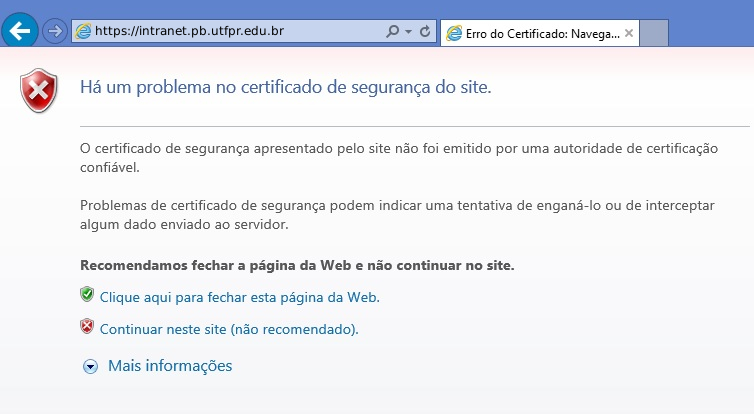Click the intranet.pb.utfpr.edu.br URL field

click(x=230, y=32)
